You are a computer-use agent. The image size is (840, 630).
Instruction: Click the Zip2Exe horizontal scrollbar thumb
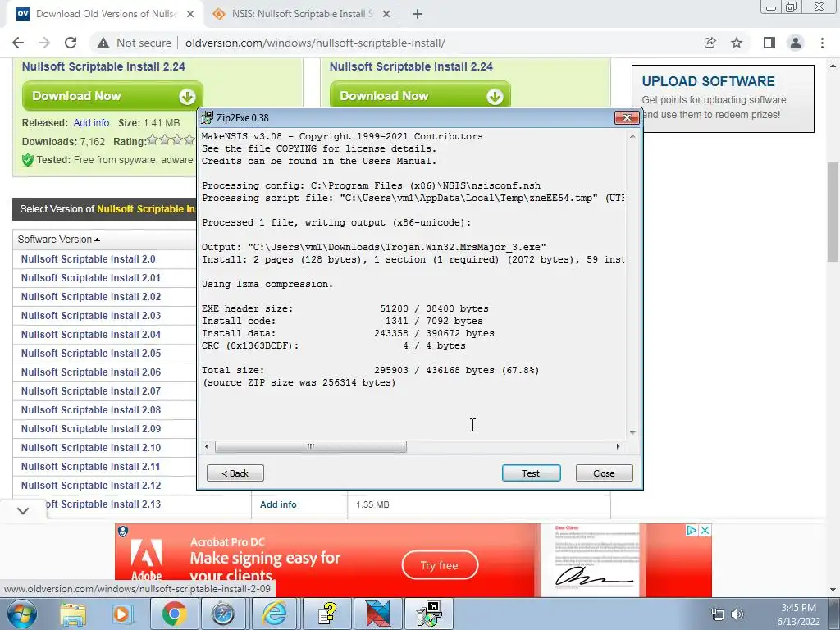[x=311, y=447]
